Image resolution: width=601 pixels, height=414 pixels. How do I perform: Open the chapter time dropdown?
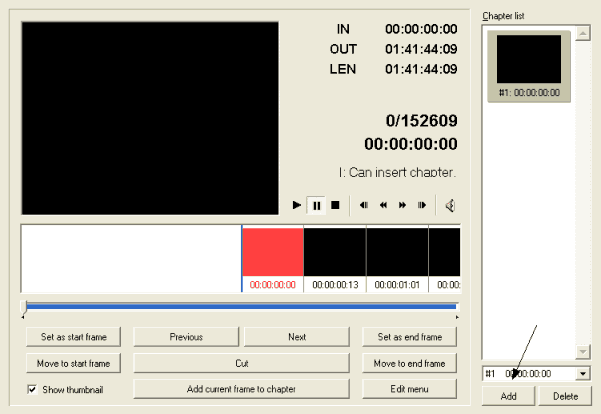coord(583,374)
